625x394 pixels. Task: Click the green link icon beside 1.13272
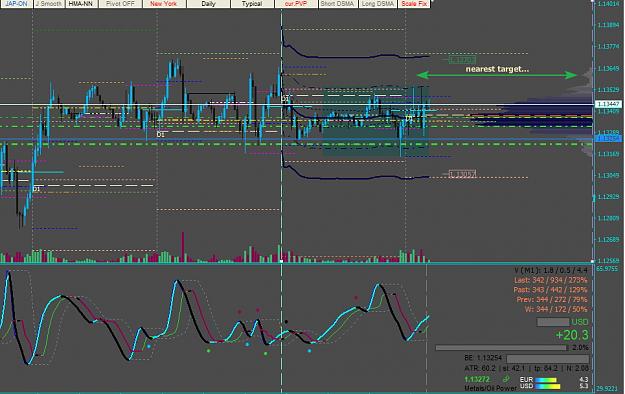[506, 379]
